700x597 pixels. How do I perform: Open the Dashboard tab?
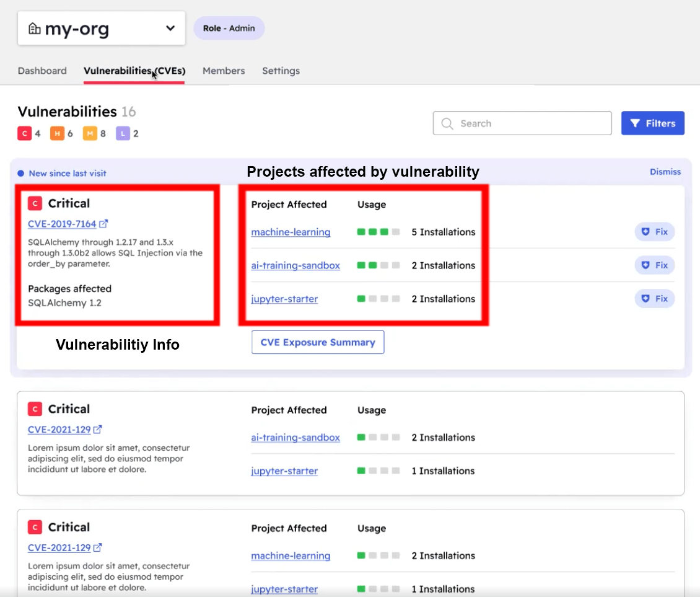pos(42,71)
